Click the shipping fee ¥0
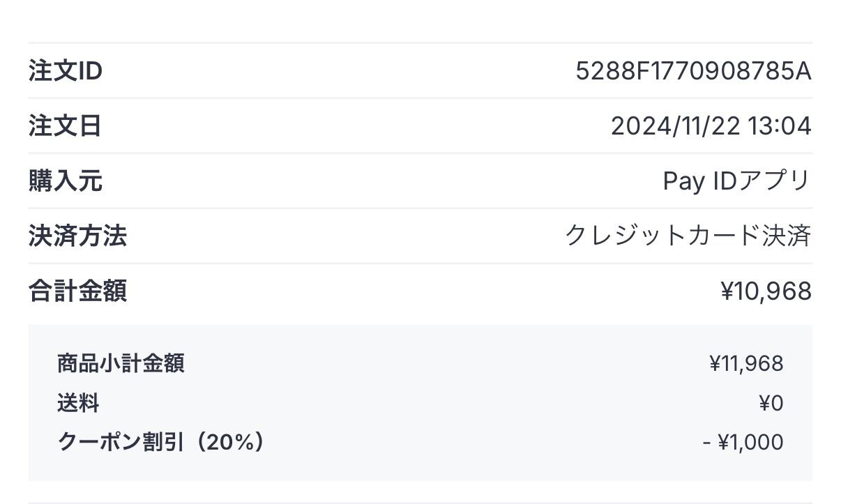The width and height of the screenshot is (841, 504). 771,403
